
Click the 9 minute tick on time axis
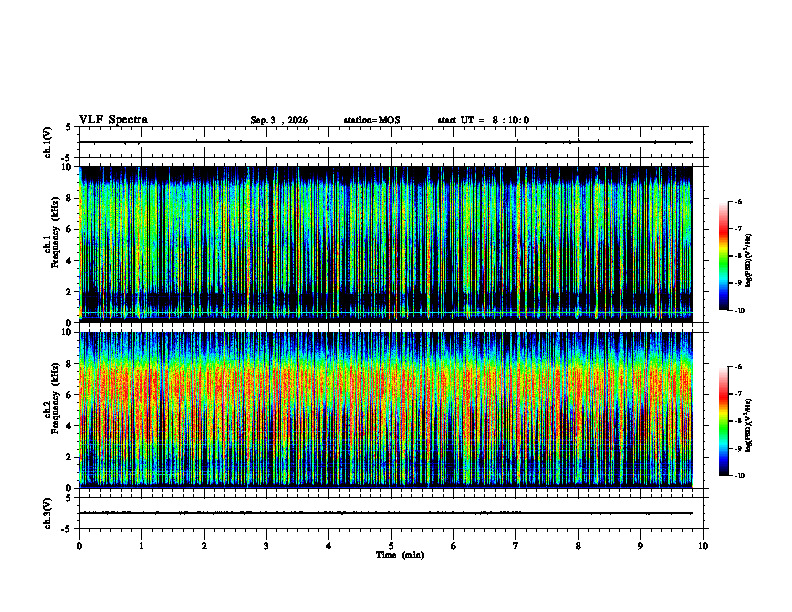(x=640, y=546)
